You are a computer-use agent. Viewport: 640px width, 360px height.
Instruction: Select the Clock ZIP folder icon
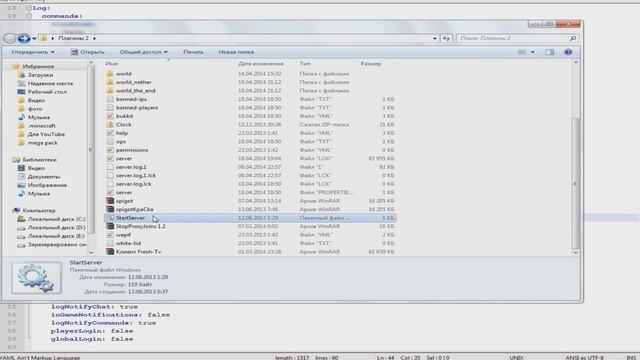pyautogui.click(x=110, y=125)
